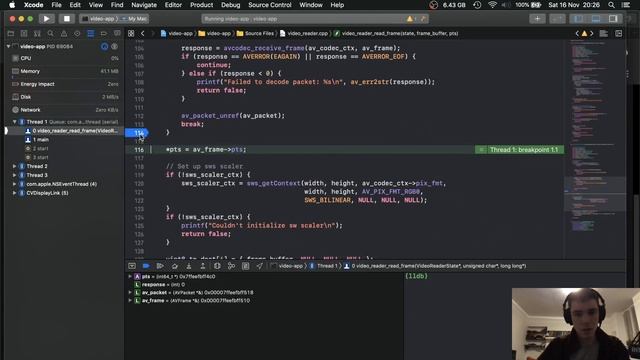640x360 pixels.
Task: Toggle the breakpoint on line 114
Action: pos(137,133)
